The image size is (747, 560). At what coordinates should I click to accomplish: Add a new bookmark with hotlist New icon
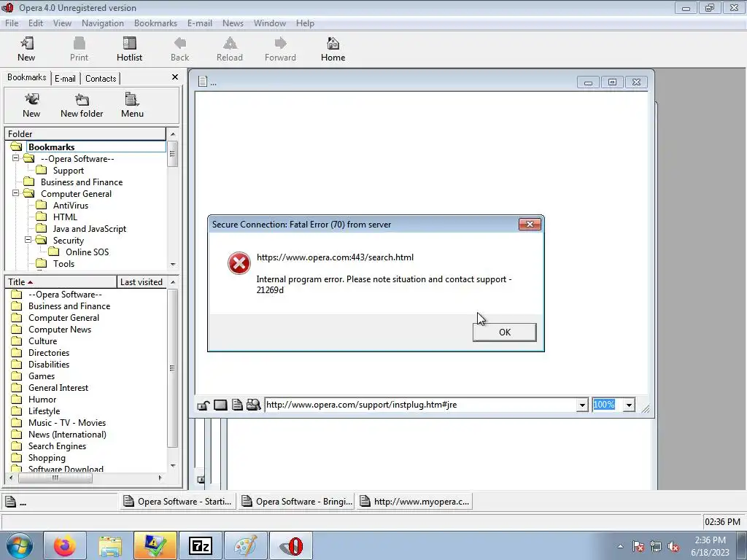click(x=31, y=99)
